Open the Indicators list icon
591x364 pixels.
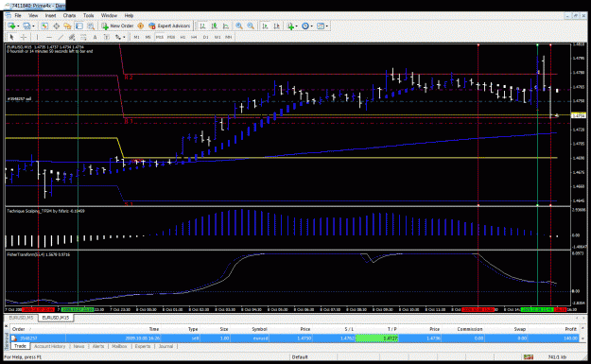(x=290, y=26)
